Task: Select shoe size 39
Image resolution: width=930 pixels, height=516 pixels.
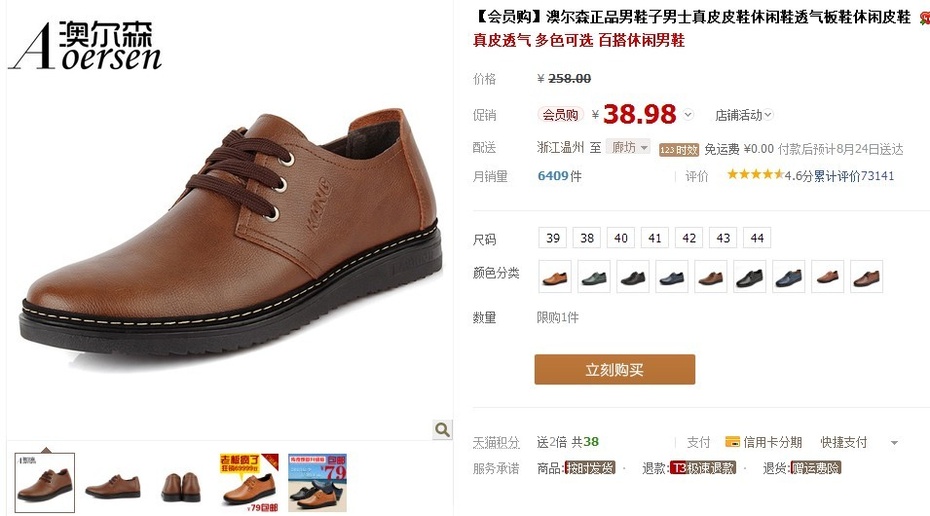Action: click(x=553, y=238)
